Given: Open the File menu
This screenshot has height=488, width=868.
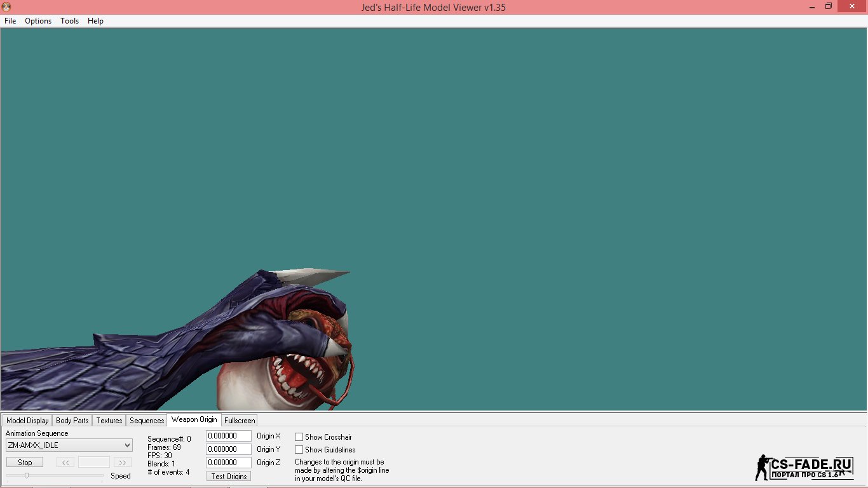Looking at the screenshot, I should [x=10, y=21].
